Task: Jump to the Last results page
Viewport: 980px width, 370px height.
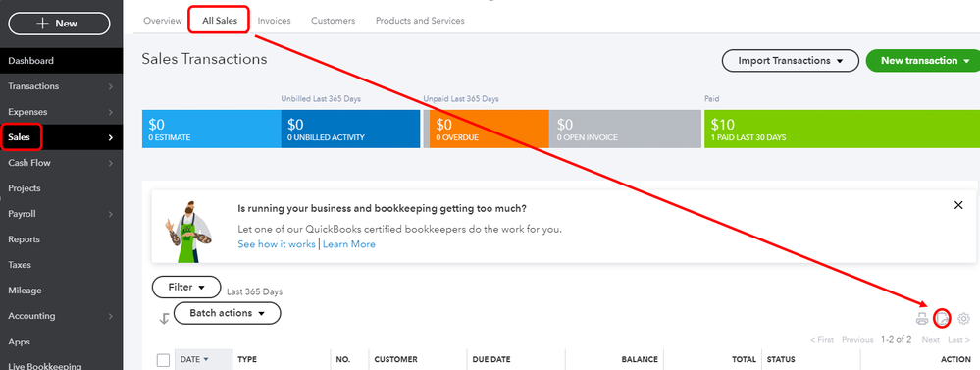Action: [x=958, y=340]
